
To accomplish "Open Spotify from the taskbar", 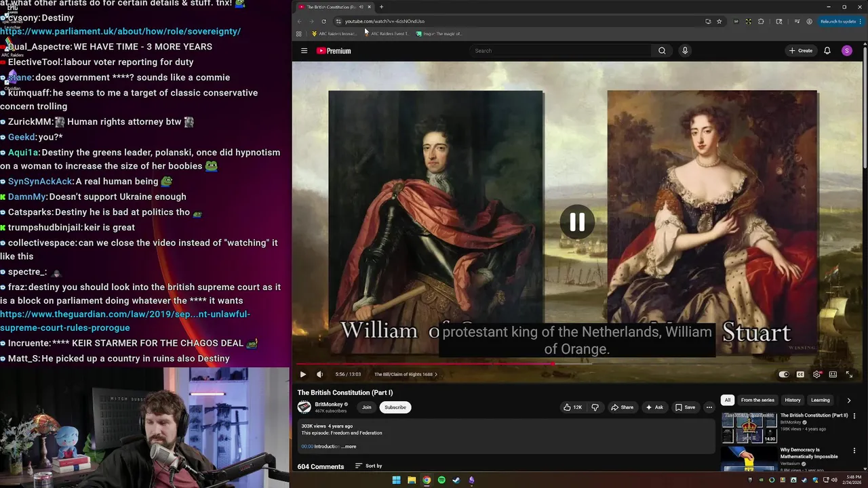I will pos(441,480).
